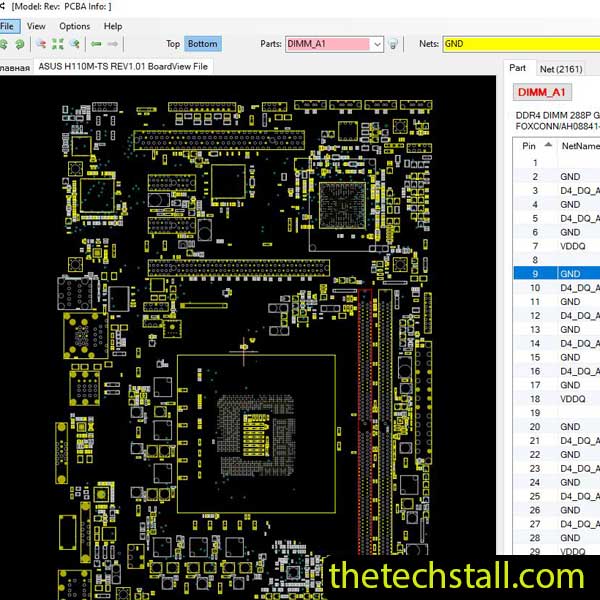The image size is (600, 600).
Task: Click the fit-to-window green arrows icon
Action: [58, 44]
